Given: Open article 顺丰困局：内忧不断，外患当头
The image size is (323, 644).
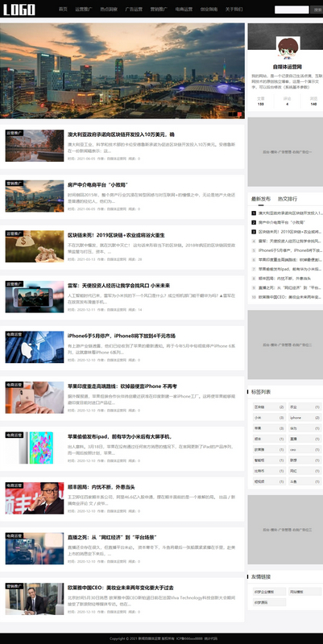Looking at the screenshot, I should point(101,487).
